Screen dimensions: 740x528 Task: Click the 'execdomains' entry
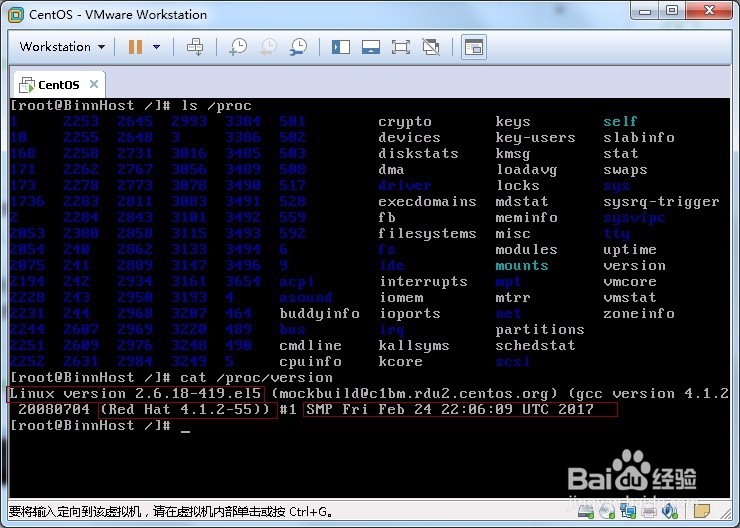point(427,201)
